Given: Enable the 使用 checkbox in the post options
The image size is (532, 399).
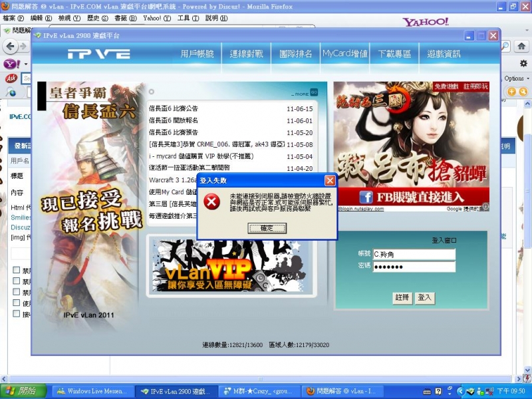Looking at the screenshot, I should pyautogui.click(x=17, y=303).
